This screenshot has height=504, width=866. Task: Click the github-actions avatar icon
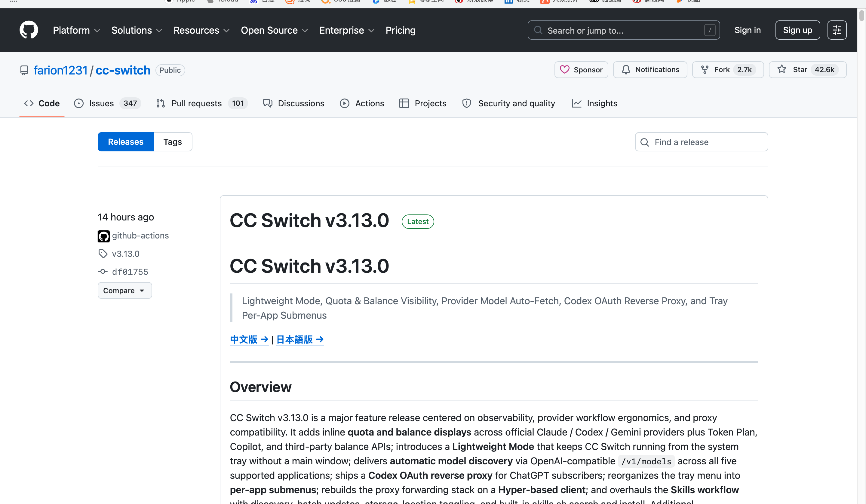(x=103, y=236)
